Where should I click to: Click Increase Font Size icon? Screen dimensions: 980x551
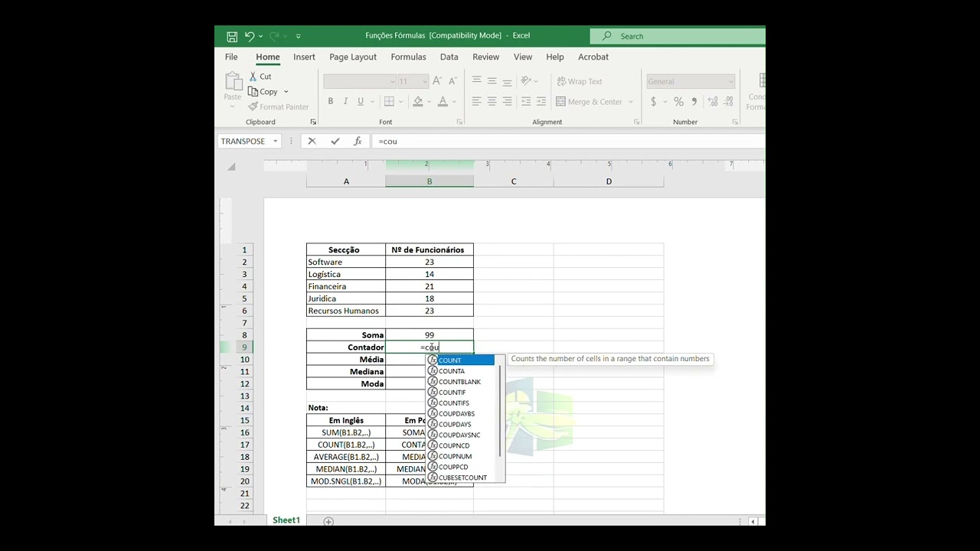click(437, 81)
